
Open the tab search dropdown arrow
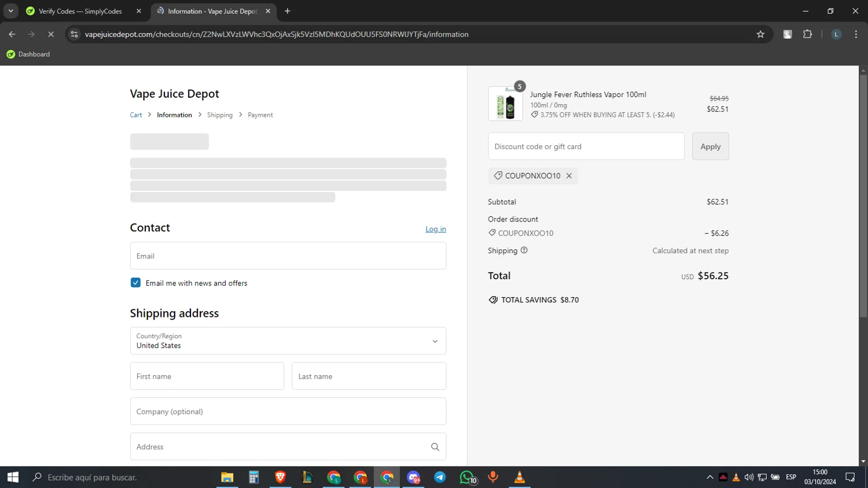pos(10,11)
